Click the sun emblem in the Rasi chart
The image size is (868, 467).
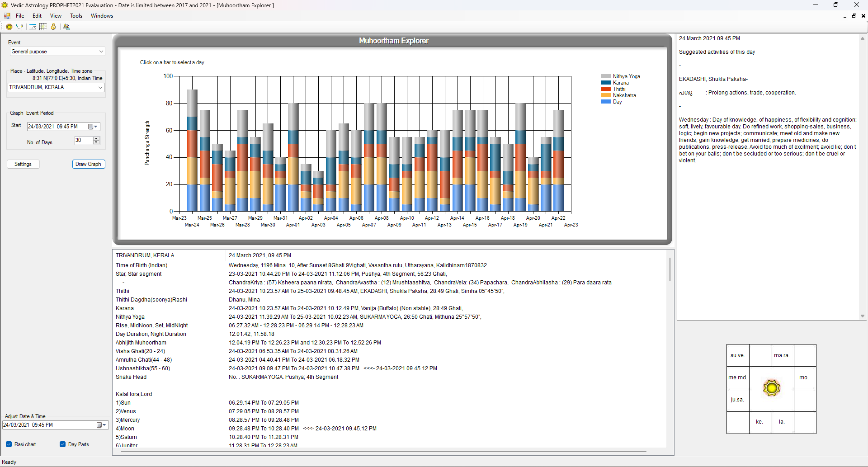point(772,388)
